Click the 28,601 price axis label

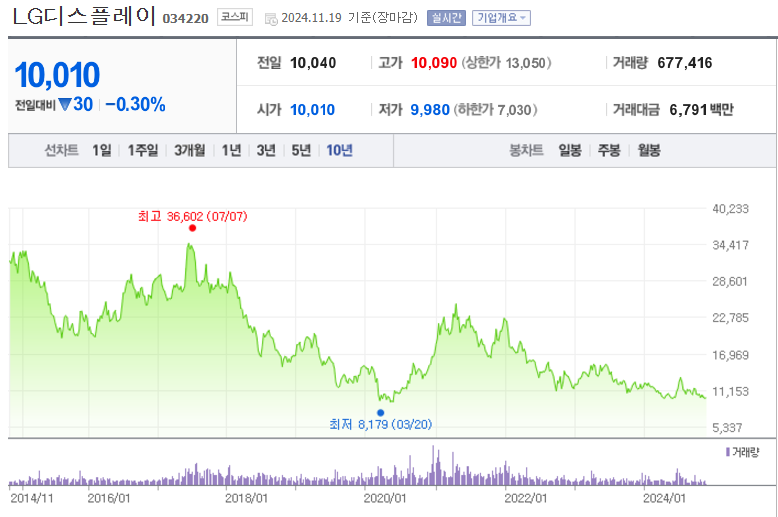730,282
